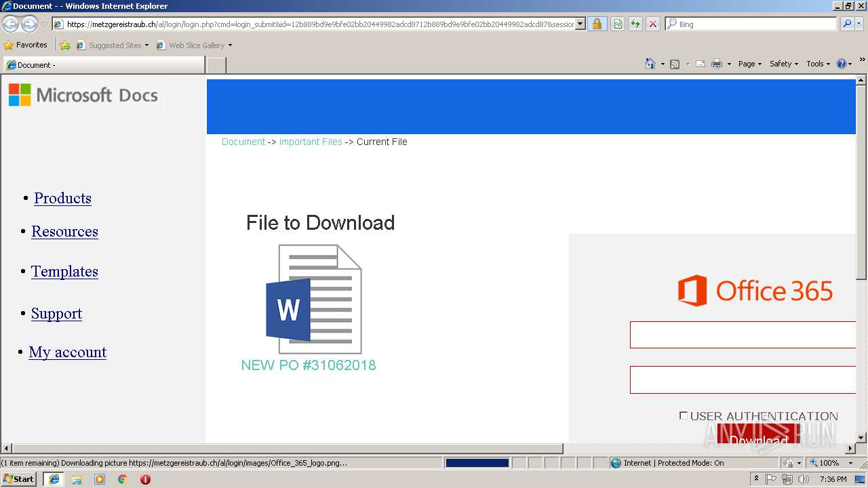The width and height of the screenshot is (868, 488).
Task: Click the Bing search magnifier button
Action: (x=846, y=24)
